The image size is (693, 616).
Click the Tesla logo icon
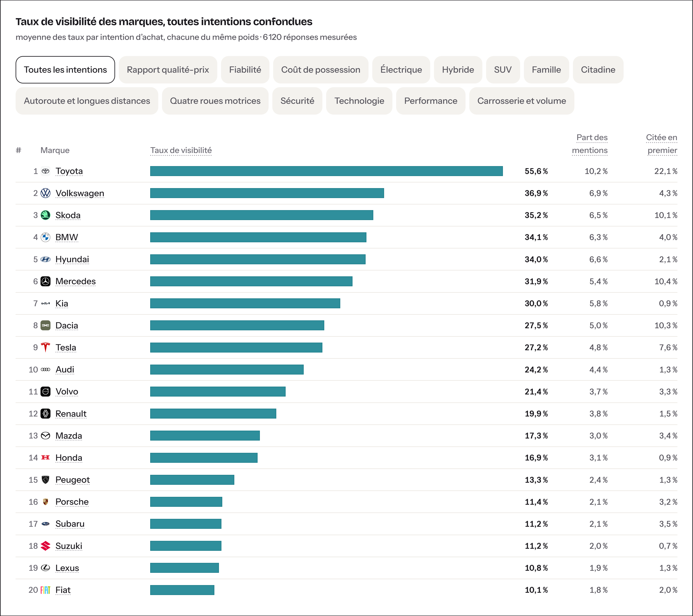coord(45,347)
